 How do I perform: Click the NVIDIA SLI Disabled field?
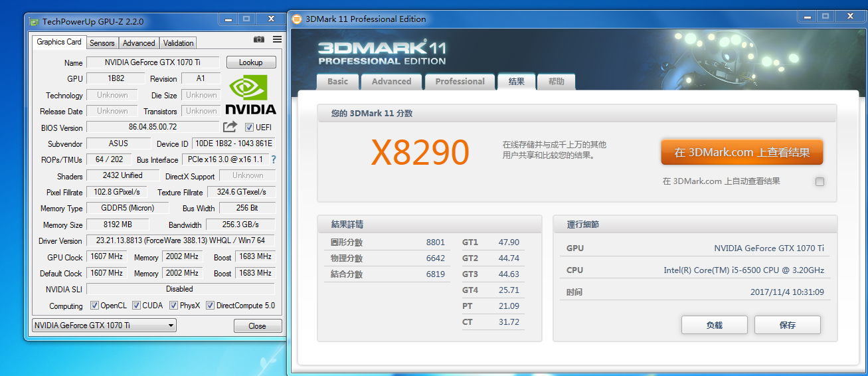pyautogui.click(x=181, y=289)
